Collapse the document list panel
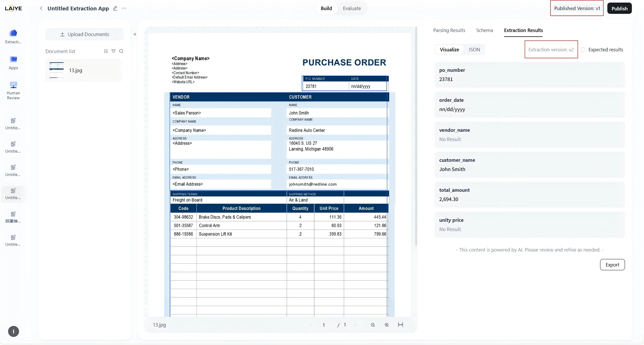The image size is (644, 345). [x=135, y=34]
